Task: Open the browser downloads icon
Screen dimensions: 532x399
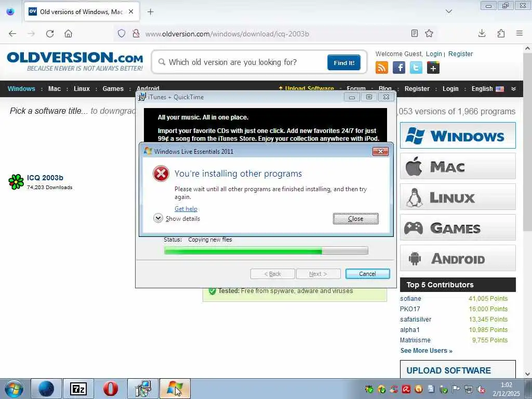Action: pos(482,33)
